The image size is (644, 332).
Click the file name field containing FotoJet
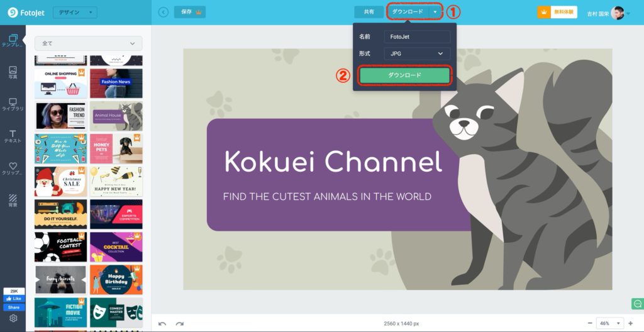tap(417, 37)
